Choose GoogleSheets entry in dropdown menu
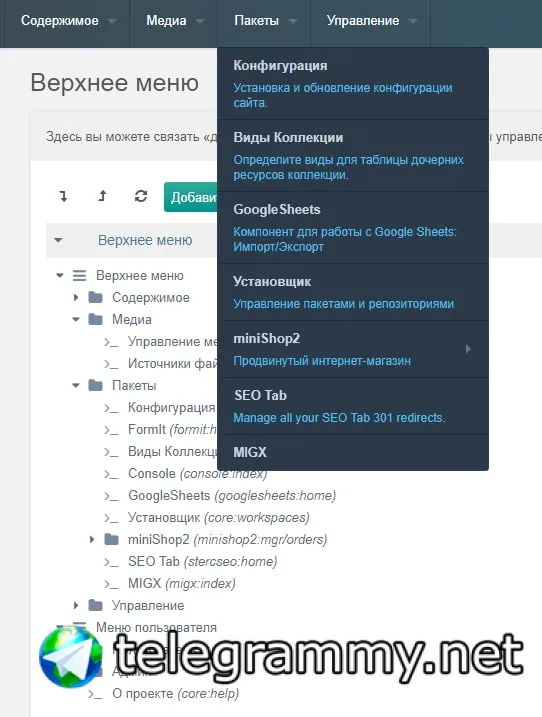The height and width of the screenshot is (717, 542). (353, 228)
